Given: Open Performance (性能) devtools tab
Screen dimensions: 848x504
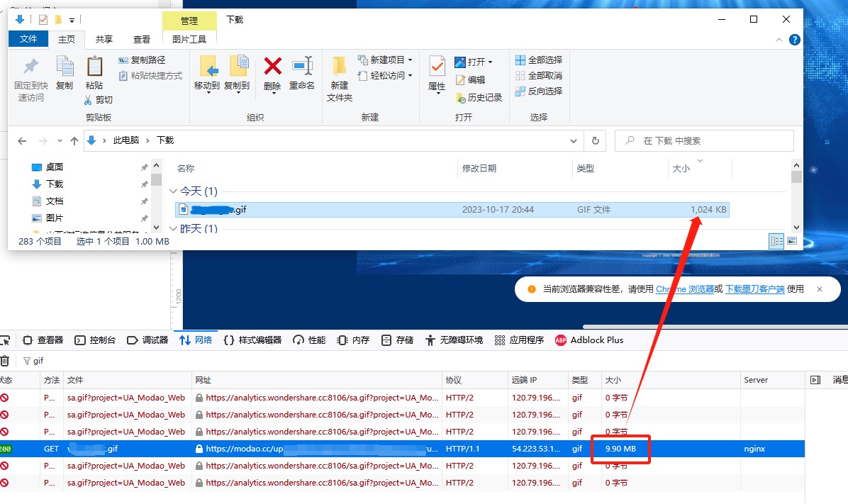Looking at the screenshot, I should point(309,340).
